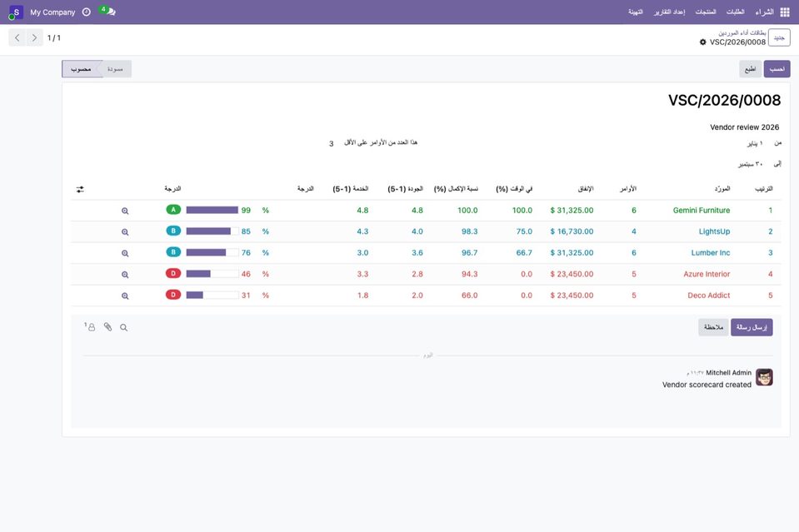The image size is (799, 532).
Task: Click the chatter search icon
Action: (x=124, y=327)
